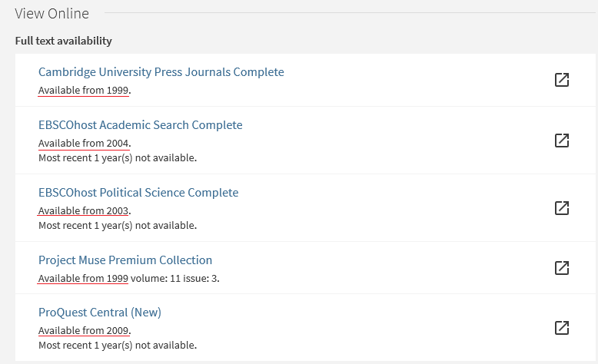Click 'Most recent 1 year(s)' note under Academic Search
This screenshot has height=364, width=598.
118,157
